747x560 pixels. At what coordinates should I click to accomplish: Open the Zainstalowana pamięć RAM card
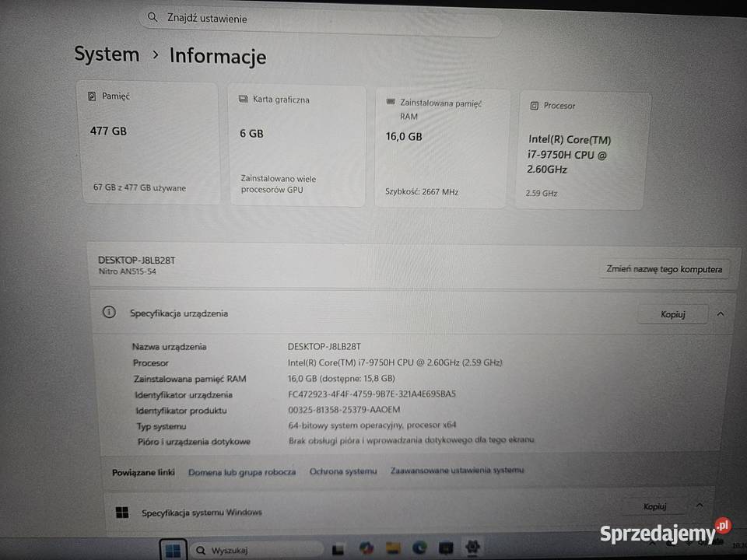coord(441,149)
